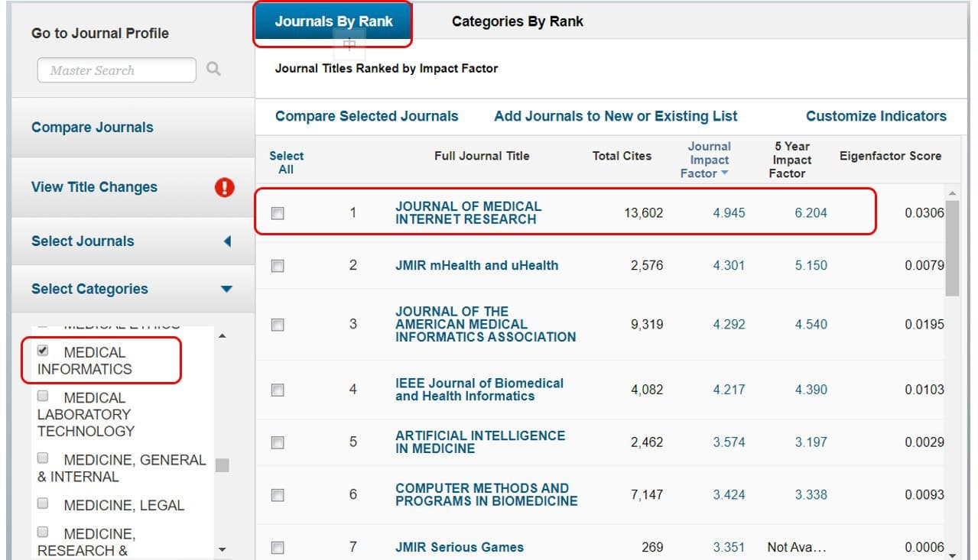Tick the checkbox for Journal of Medical Internet Research
The image size is (978, 560).
278,213
